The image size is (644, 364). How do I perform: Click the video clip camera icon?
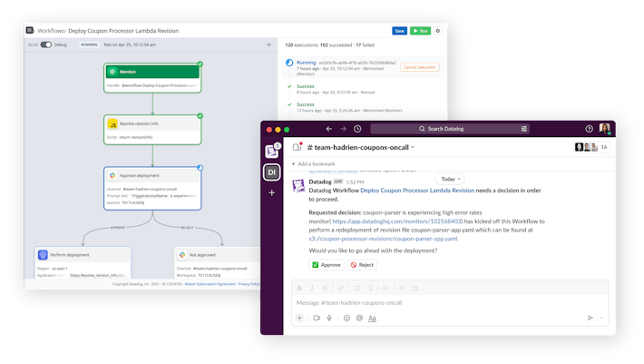(317, 318)
